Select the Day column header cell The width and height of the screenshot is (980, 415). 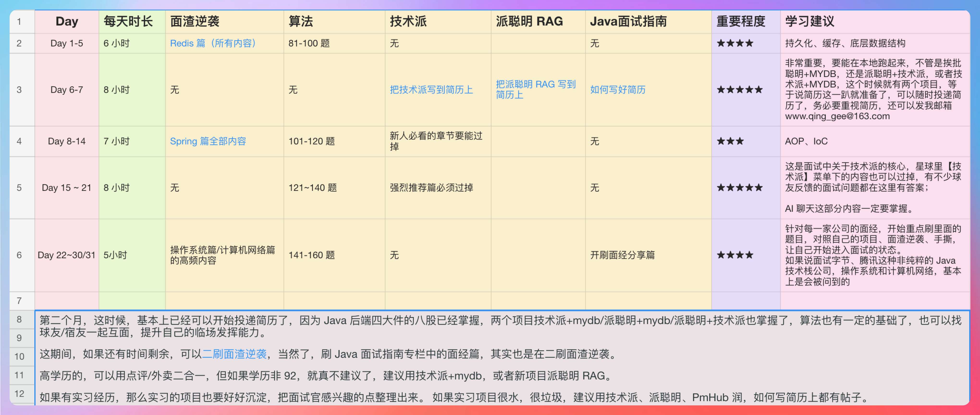click(x=67, y=21)
